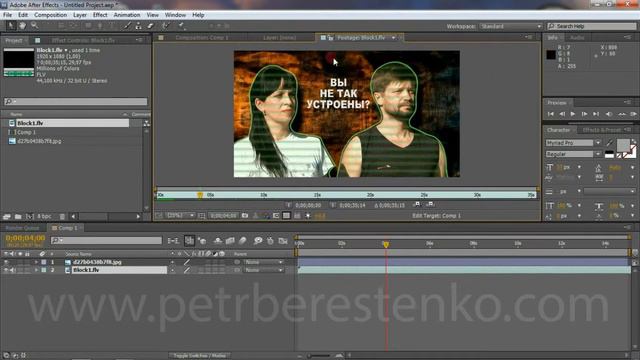Viewport: 640px width, 360px height.
Task: Click the new composition icon in Project panel
Action: pyautogui.click(x=30, y=216)
